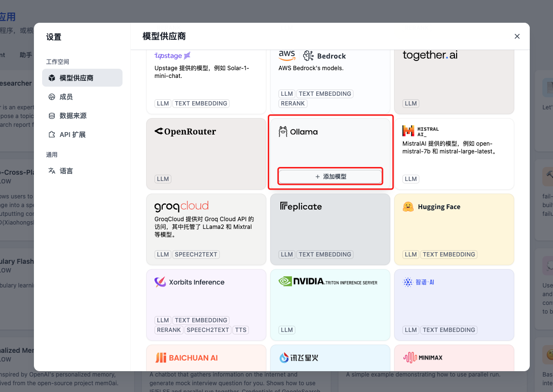
Task: Click the MiniMax logo
Action: pos(423,358)
